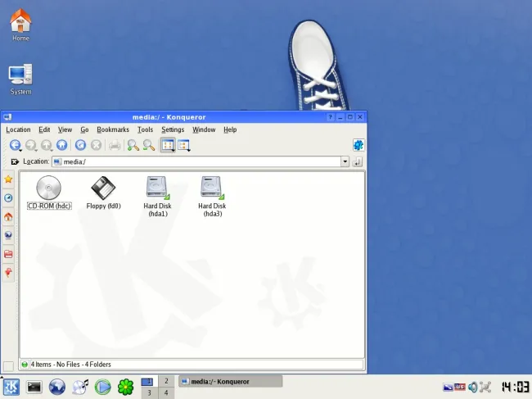Image resolution: width=532 pixels, height=399 pixels.
Task: Open the Bookmarks menu
Action: [x=113, y=129]
